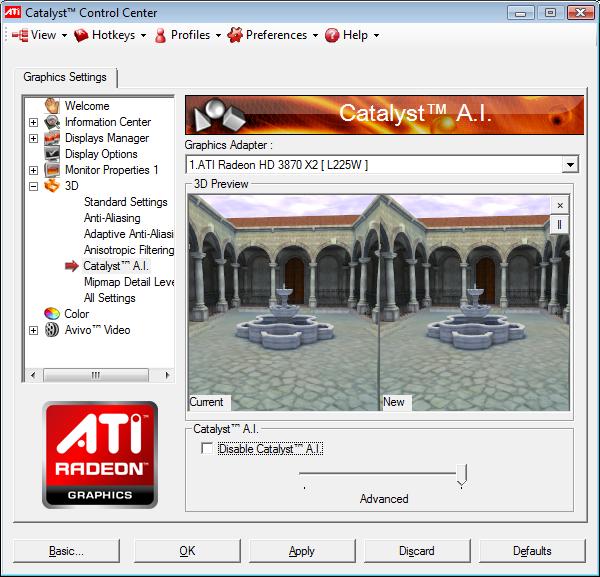Image resolution: width=600 pixels, height=577 pixels.
Task: Select Display Options in tree
Action: tap(101, 154)
